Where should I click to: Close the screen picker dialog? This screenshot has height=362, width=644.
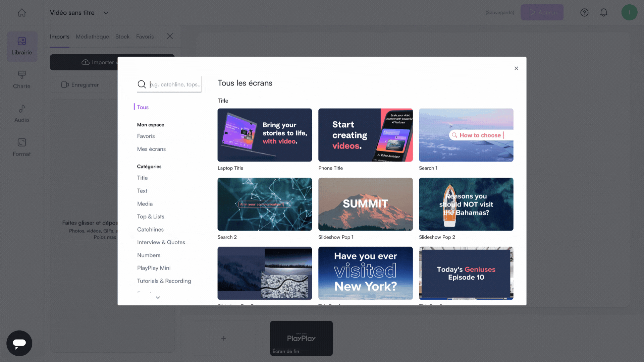[x=516, y=68]
